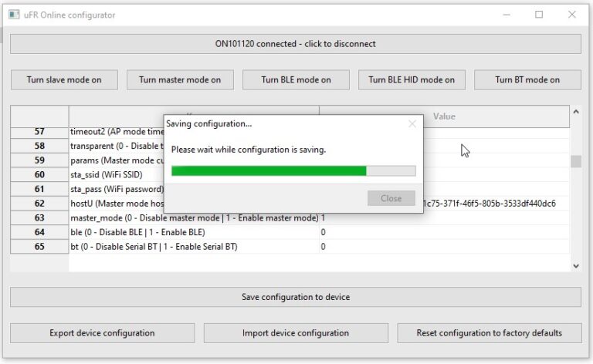Click the Value column header
Image resolution: width=593 pixels, height=364 pixels.
tap(444, 116)
